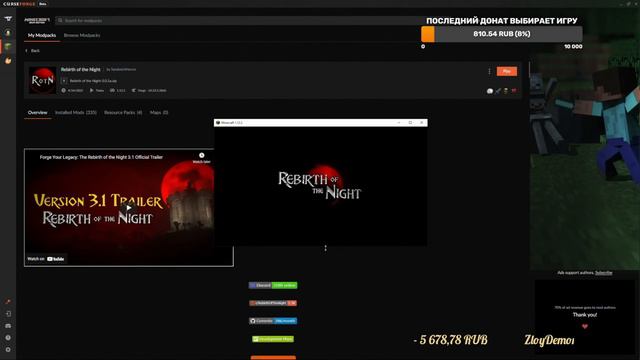Viewport: 640px width, 360px height.
Task: Click the Minecraft logo in the header
Action: coord(37,20)
